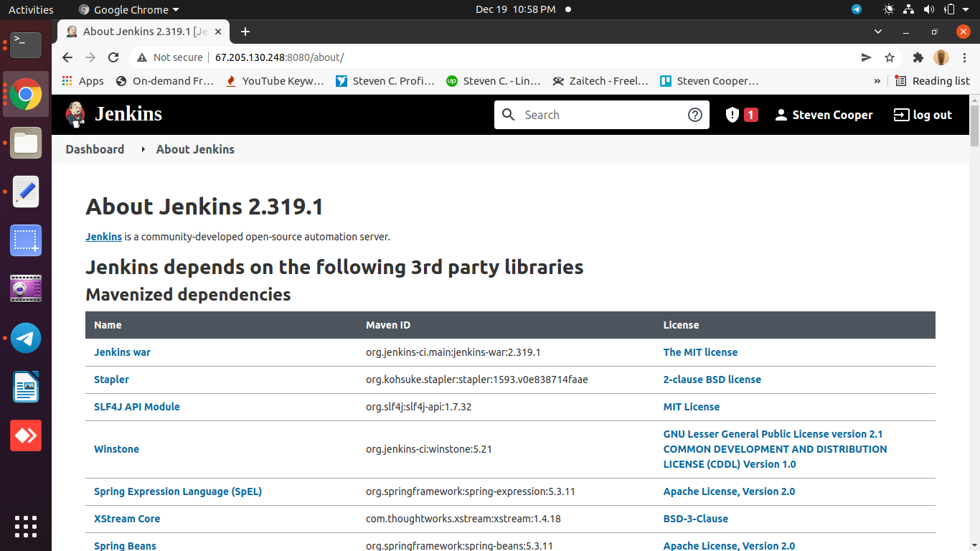Open AnyDesk from the dock
The image size is (980, 551).
tap(26, 435)
